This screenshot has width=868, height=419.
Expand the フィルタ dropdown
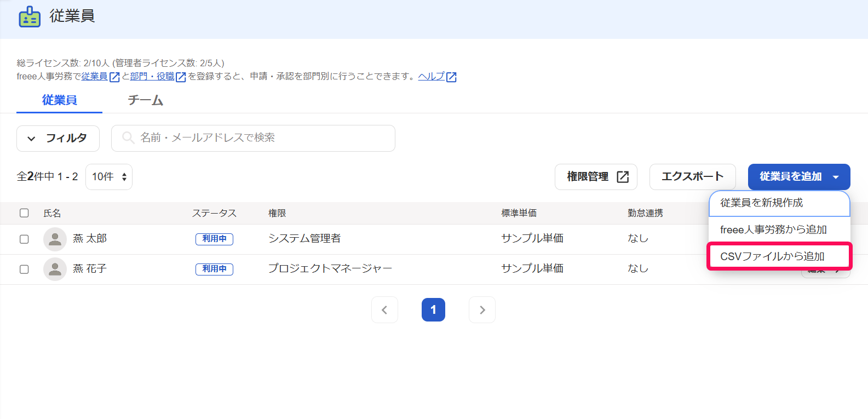58,139
